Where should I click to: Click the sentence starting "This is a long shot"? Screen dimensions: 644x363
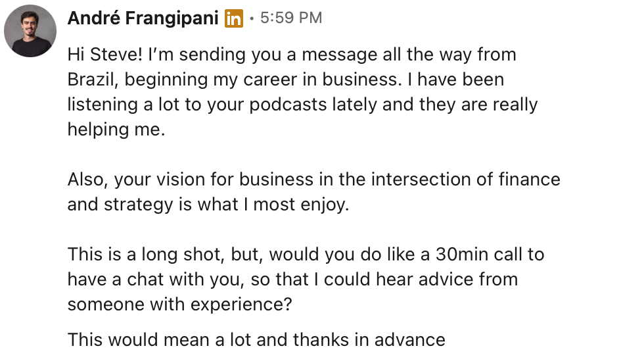coord(306,279)
